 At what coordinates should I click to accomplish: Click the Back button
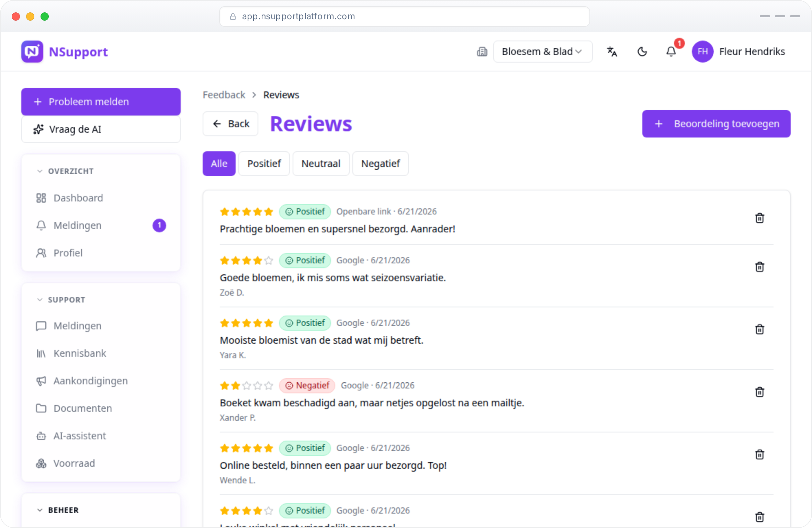[230, 124]
